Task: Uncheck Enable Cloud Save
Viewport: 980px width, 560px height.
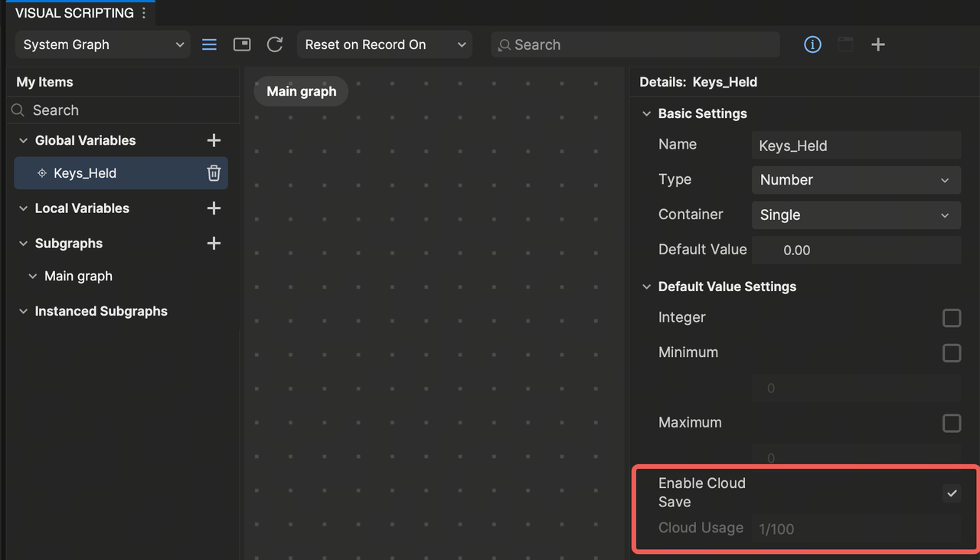Action: pos(952,493)
